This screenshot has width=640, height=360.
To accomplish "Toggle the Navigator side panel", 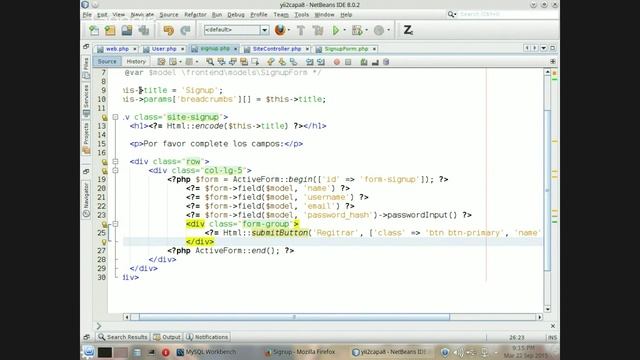I will (86, 200).
